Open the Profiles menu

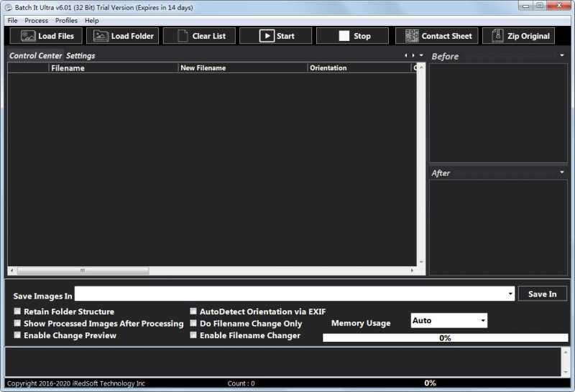(x=66, y=21)
